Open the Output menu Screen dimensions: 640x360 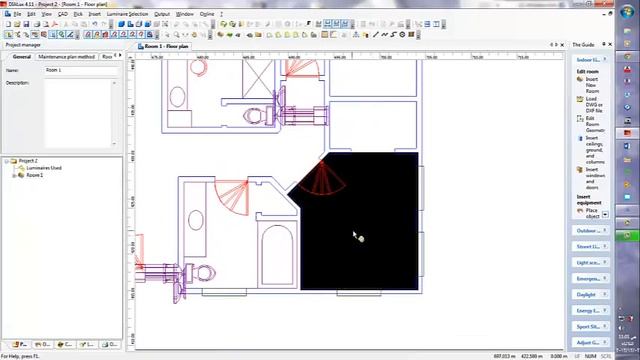(x=162, y=14)
